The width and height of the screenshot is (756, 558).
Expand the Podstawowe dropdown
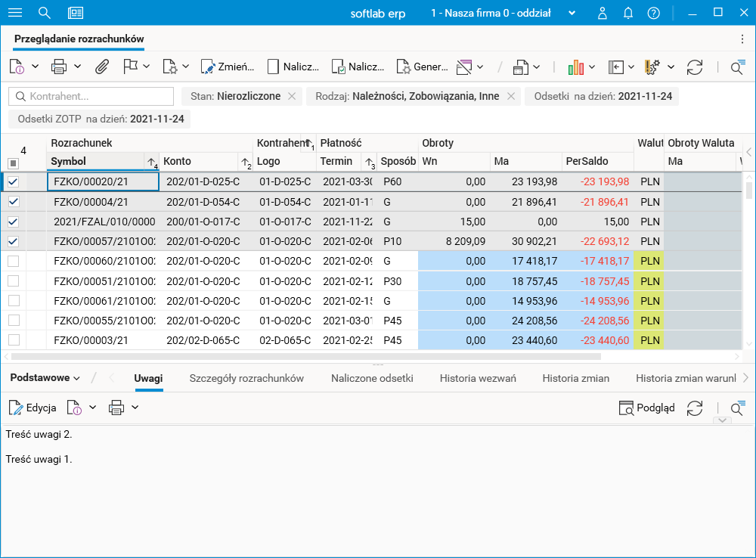(45, 378)
